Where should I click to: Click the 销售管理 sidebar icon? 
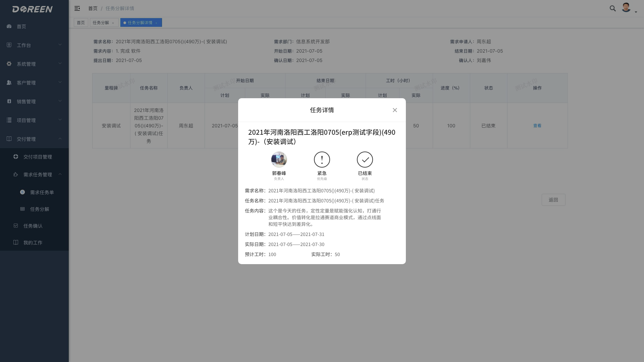tap(9, 101)
